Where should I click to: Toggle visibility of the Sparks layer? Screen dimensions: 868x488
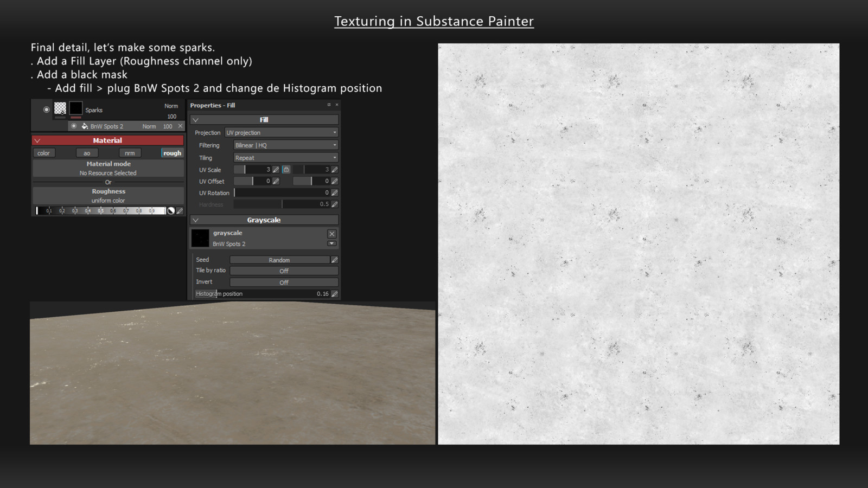(47, 110)
